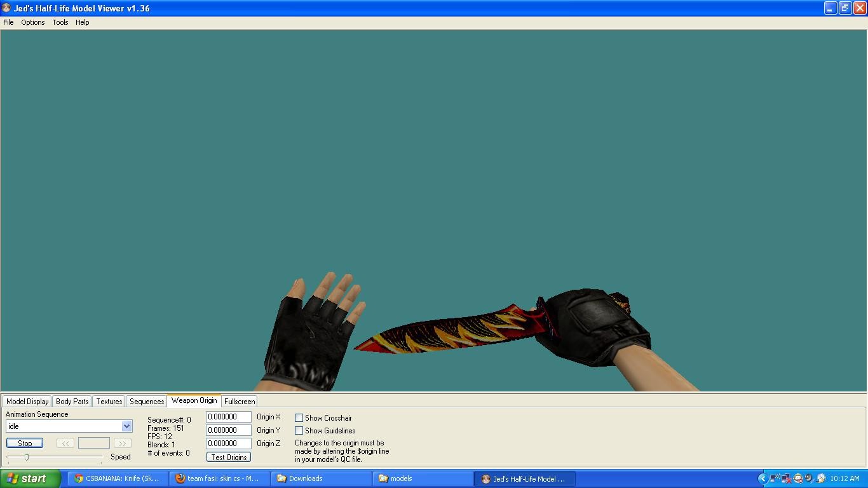Viewport: 868px width, 488px height.
Task: Switch to the Body Parts tab
Action: coord(72,401)
